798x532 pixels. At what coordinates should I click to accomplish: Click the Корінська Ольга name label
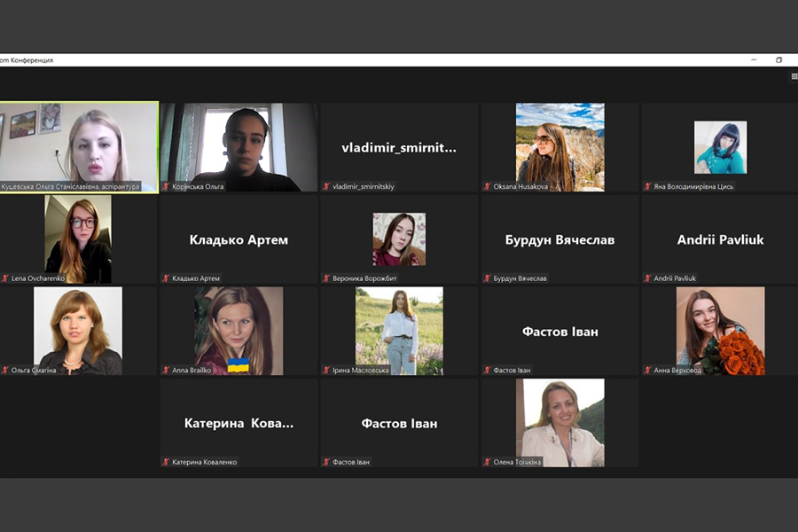point(198,187)
